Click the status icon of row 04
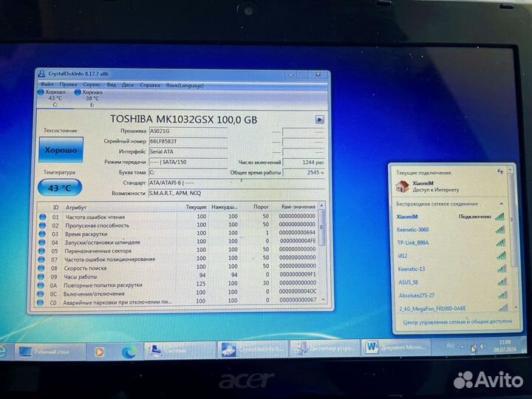 (41, 242)
